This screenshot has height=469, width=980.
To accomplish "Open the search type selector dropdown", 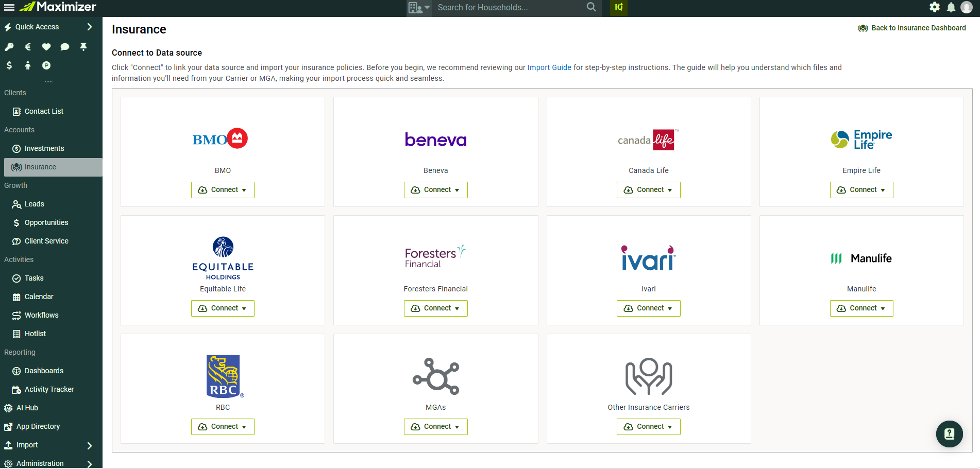I will pyautogui.click(x=419, y=8).
